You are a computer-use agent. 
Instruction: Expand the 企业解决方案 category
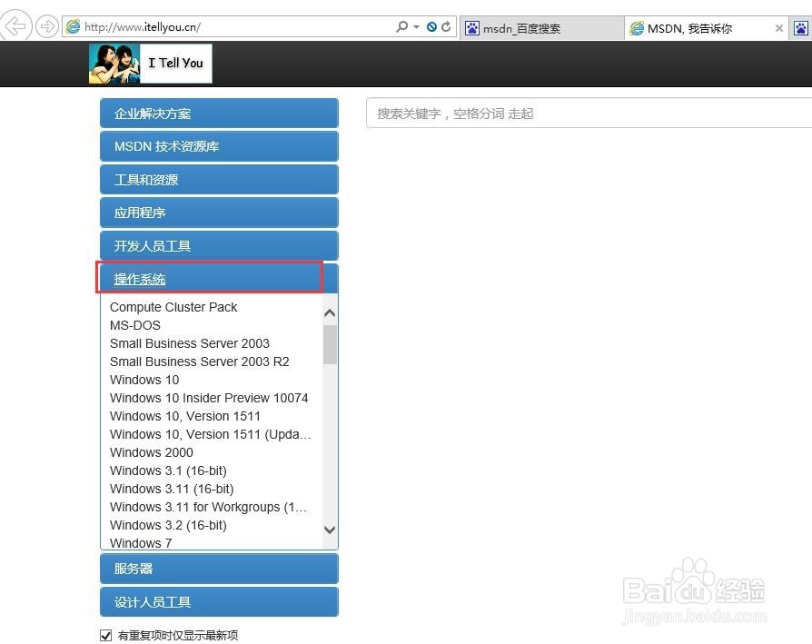(219, 114)
